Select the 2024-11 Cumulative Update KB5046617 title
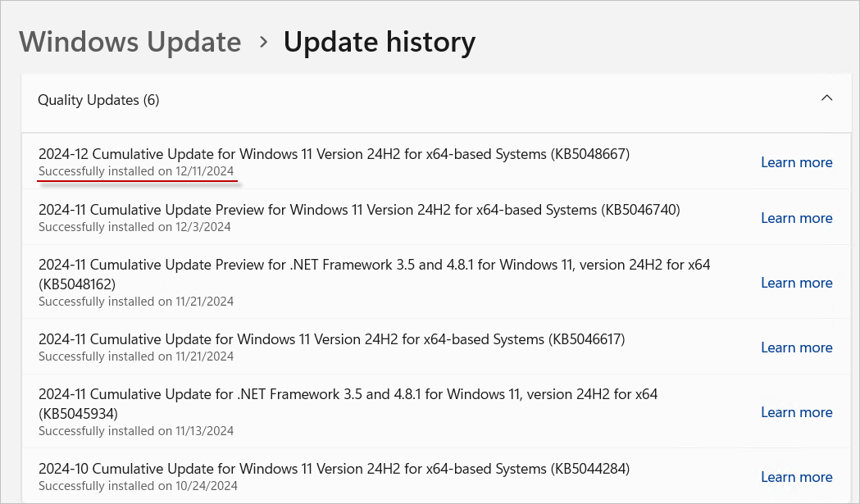 (x=332, y=339)
